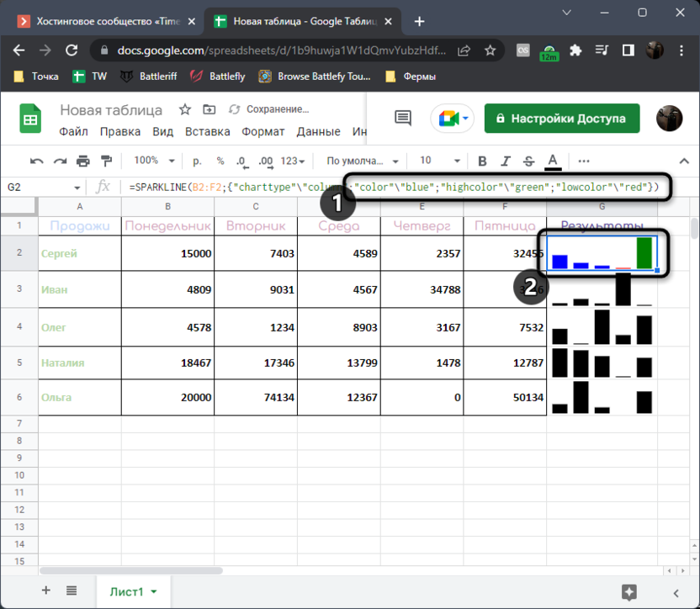
Task: Toggle bold formatting
Action: point(482,161)
